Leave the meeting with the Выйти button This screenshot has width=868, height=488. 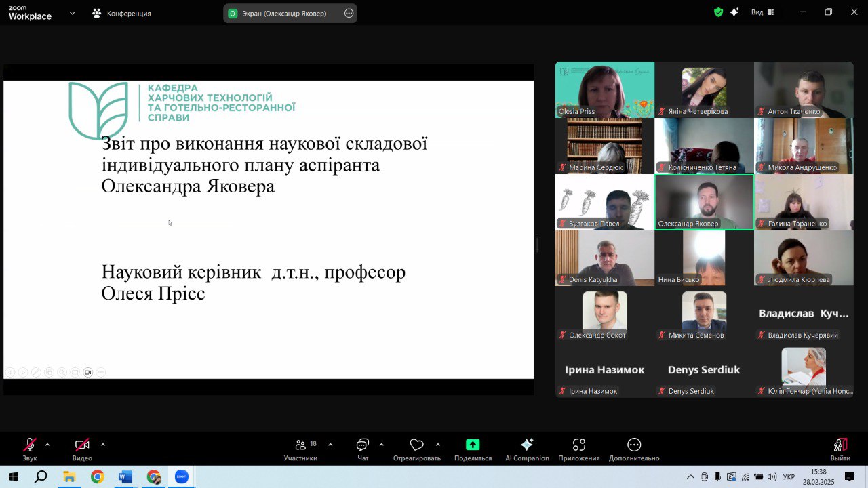[x=840, y=449]
